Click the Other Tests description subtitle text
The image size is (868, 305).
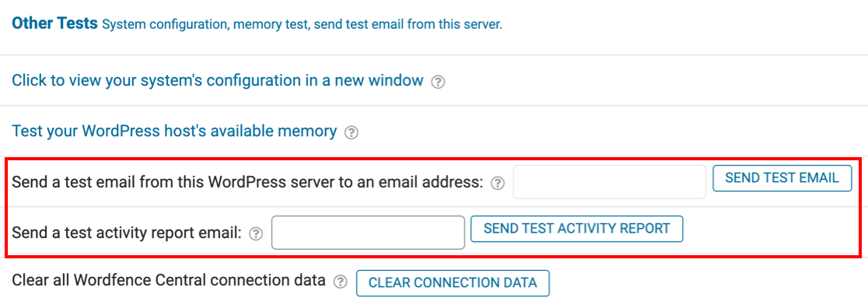(x=303, y=25)
